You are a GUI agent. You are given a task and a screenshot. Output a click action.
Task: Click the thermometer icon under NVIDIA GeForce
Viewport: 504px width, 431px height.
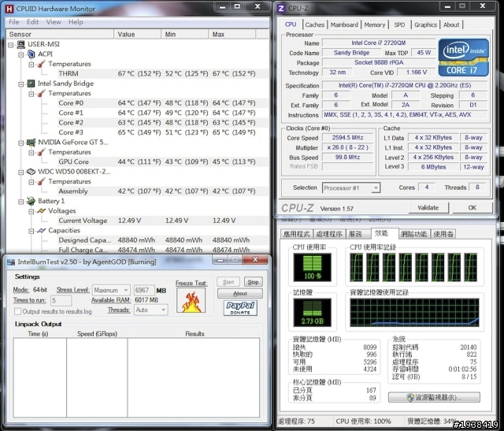pyautogui.click(x=42, y=152)
